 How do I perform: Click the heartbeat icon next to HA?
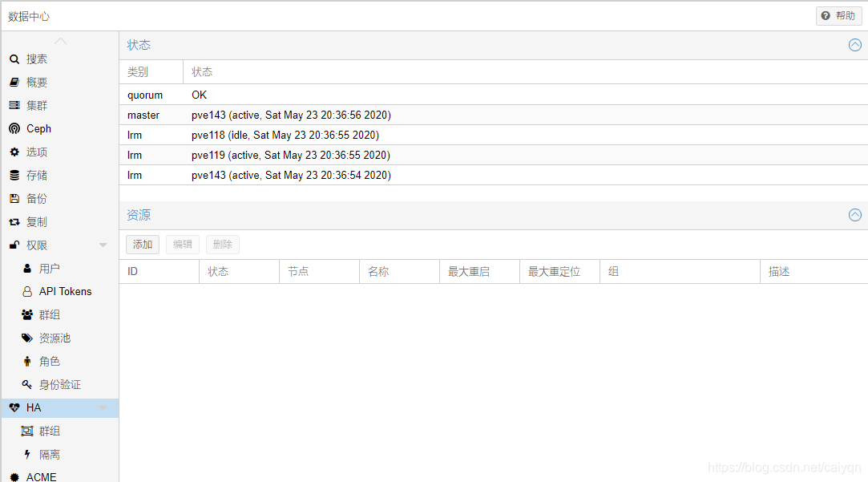coord(14,407)
